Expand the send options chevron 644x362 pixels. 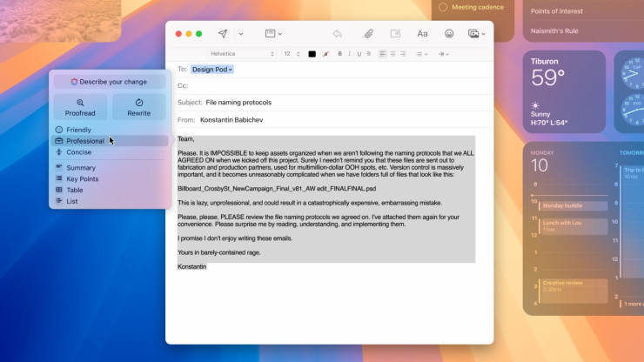[241, 34]
